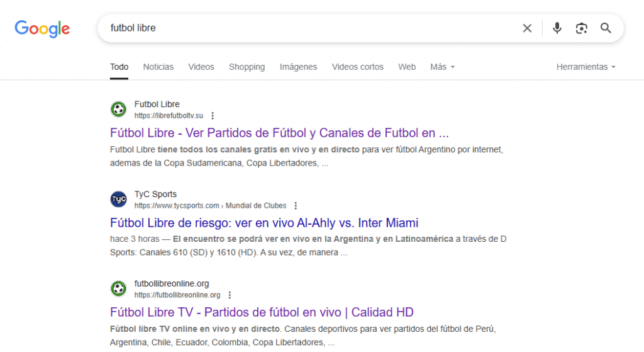The width and height of the screenshot is (644, 352).
Task: Open Fútbol Libre TV - Partidos result link
Action: (x=262, y=312)
